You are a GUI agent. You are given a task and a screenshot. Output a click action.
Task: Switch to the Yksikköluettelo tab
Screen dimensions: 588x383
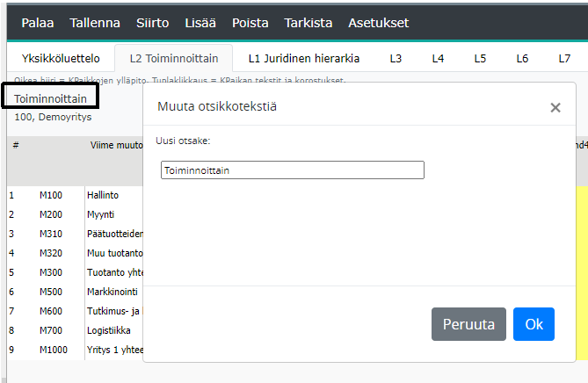click(61, 59)
